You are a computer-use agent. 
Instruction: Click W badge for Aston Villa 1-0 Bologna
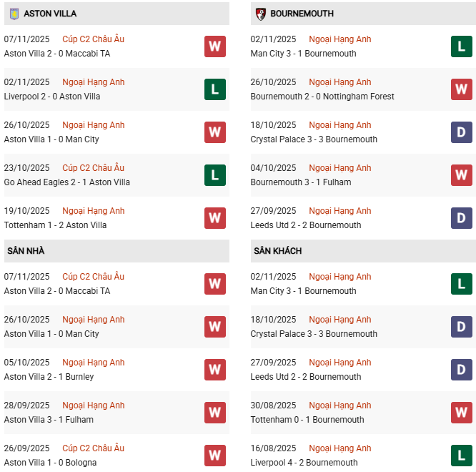tap(215, 456)
